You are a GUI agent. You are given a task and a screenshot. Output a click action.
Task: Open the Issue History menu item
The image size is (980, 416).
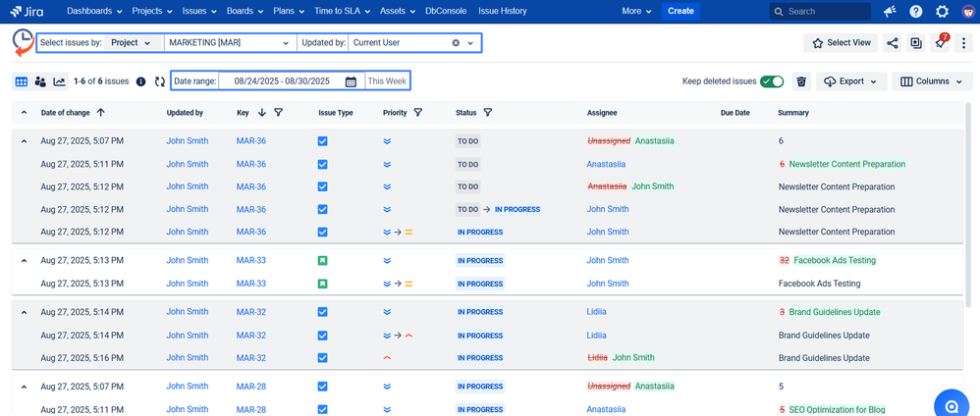[x=502, y=12]
